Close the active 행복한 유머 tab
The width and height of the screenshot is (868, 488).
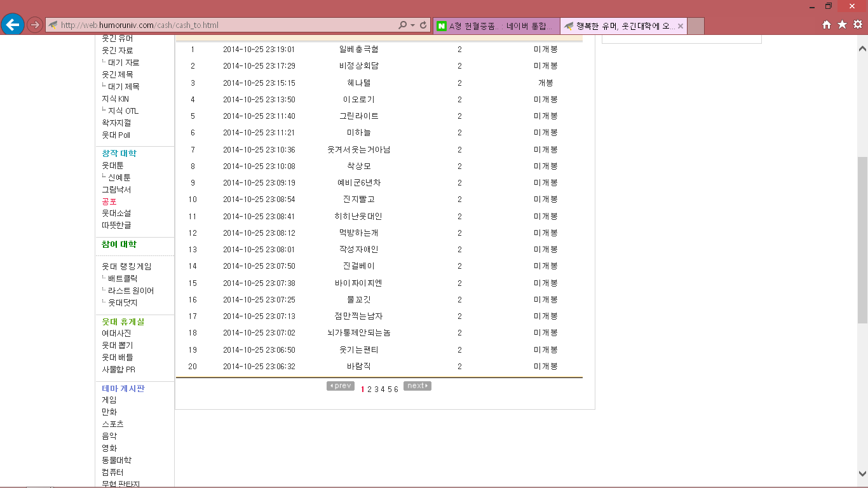(x=681, y=26)
